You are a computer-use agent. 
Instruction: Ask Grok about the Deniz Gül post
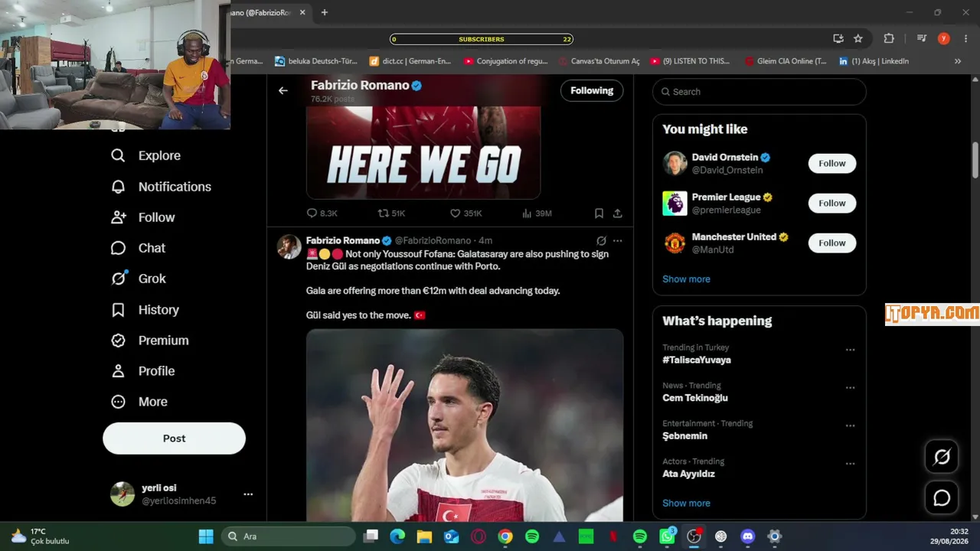point(601,240)
